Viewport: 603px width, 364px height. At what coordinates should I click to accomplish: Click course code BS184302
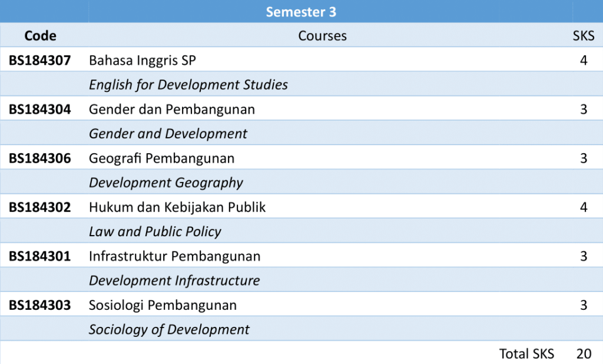39,207
